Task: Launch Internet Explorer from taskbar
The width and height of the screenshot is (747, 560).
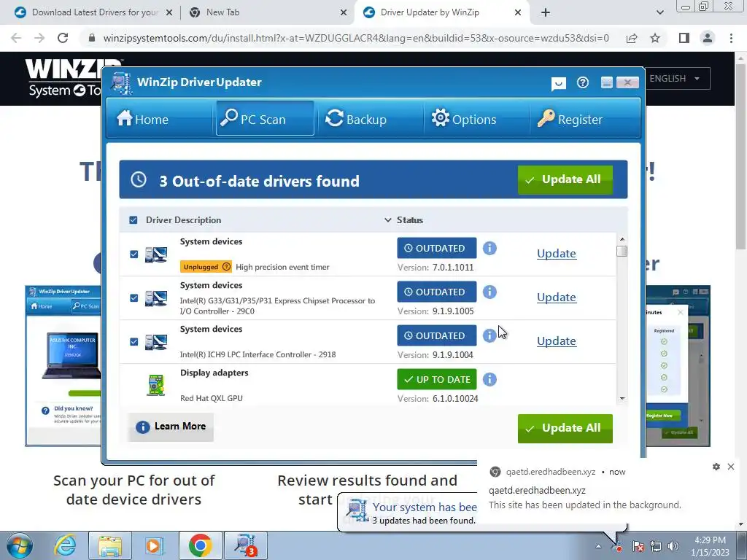Action: [x=65, y=545]
